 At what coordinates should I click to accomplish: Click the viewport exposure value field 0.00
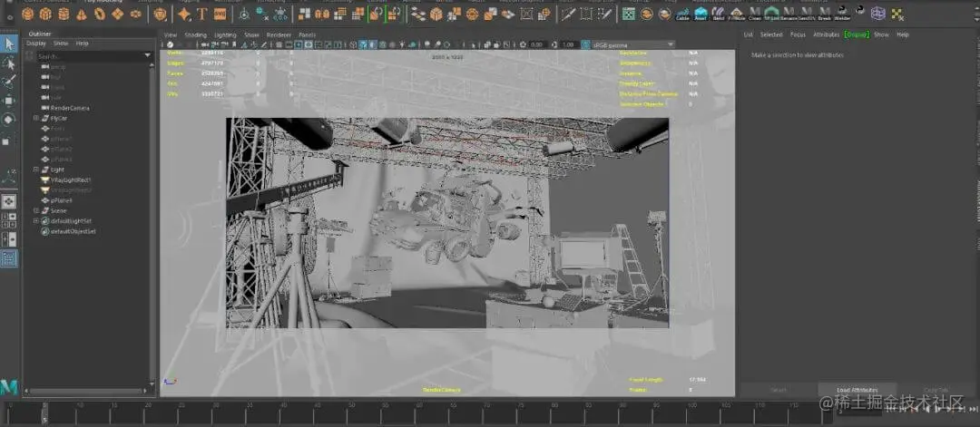[537, 45]
